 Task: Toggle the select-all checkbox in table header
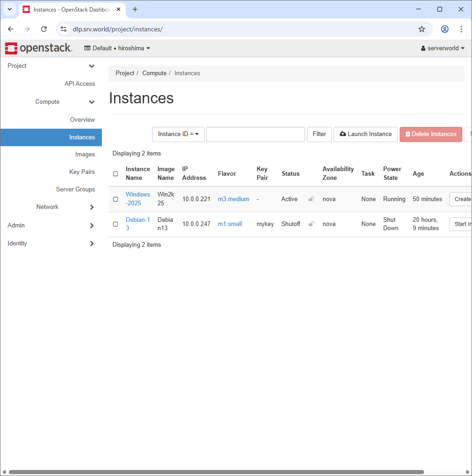115,173
